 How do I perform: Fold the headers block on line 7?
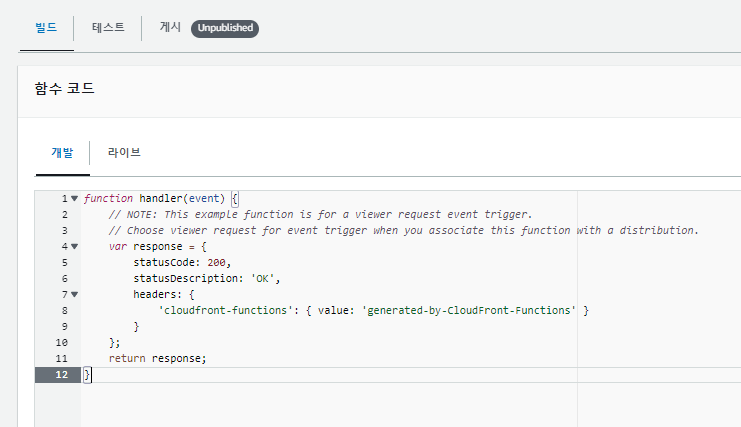coord(74,294)
